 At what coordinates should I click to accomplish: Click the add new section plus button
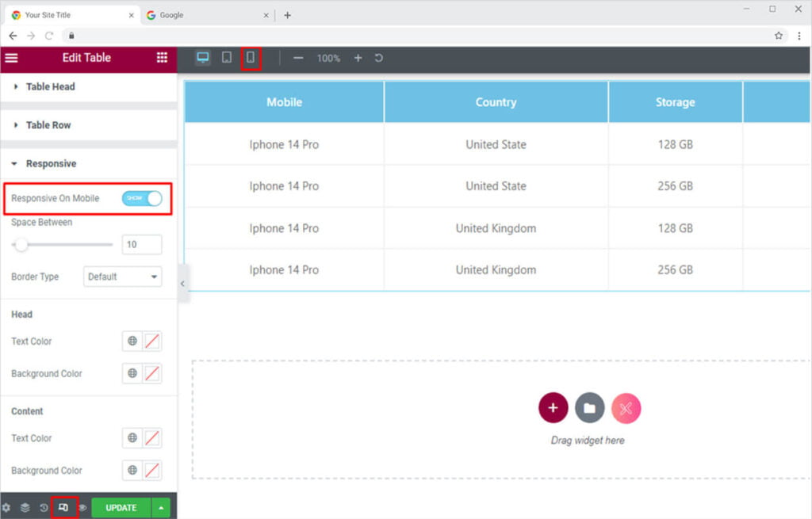point(553,408)
